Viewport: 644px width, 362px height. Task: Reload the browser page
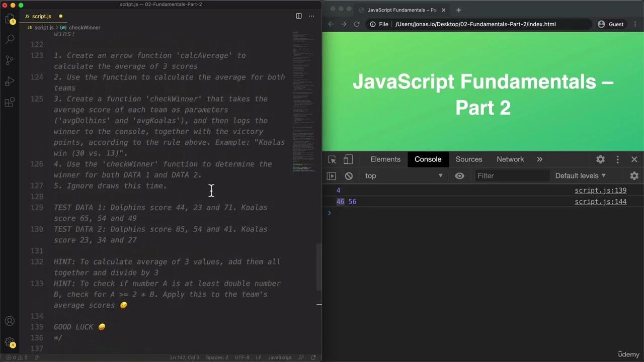[x=357, y=24]
